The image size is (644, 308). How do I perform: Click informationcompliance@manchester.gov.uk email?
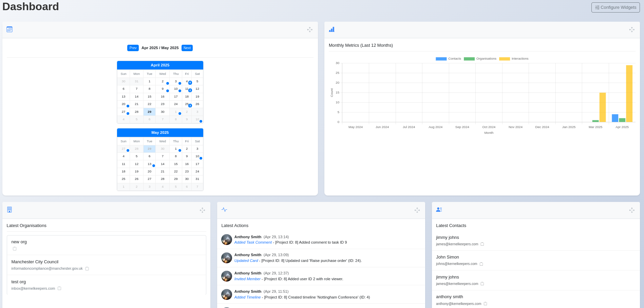pos(47,268)
